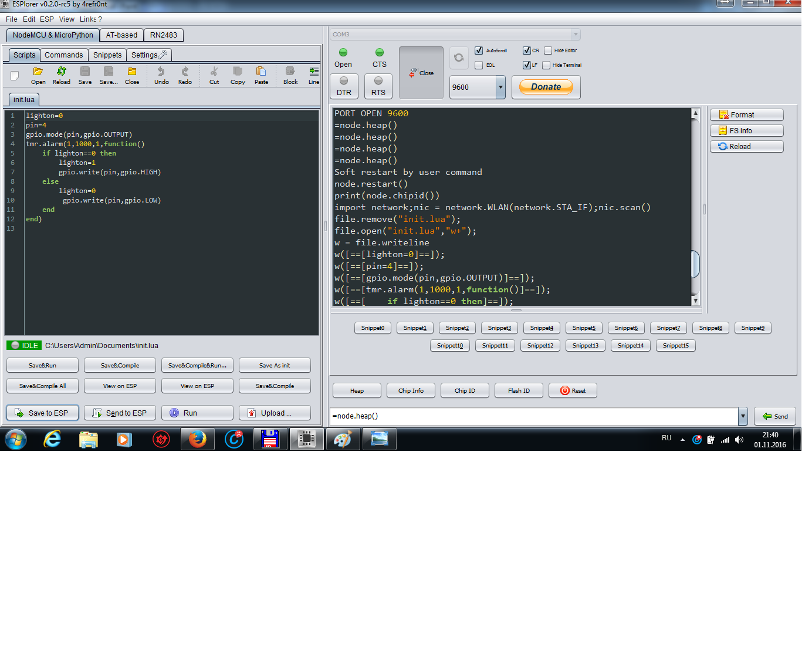Image resolution: width=812 pixels, height=661 pixels.
Task: Click the new file blank page icon
Action: (15, 75)
